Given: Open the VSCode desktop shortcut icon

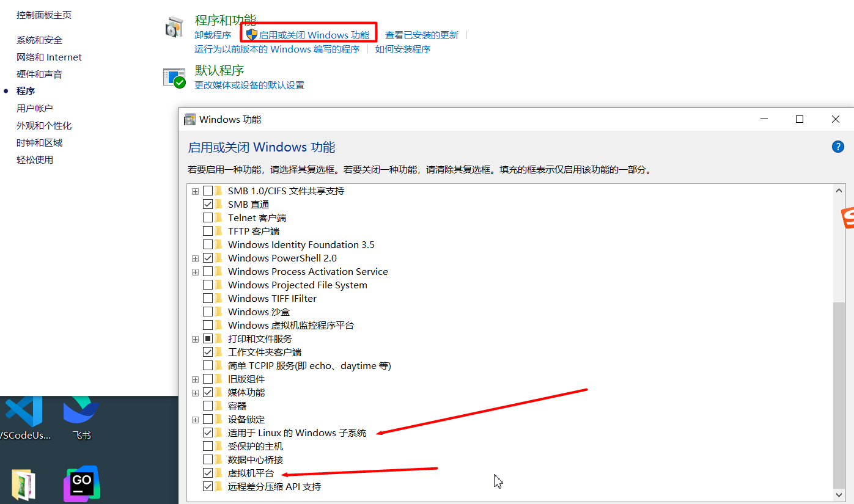Looking at the screenshot, I should [24, 412].
